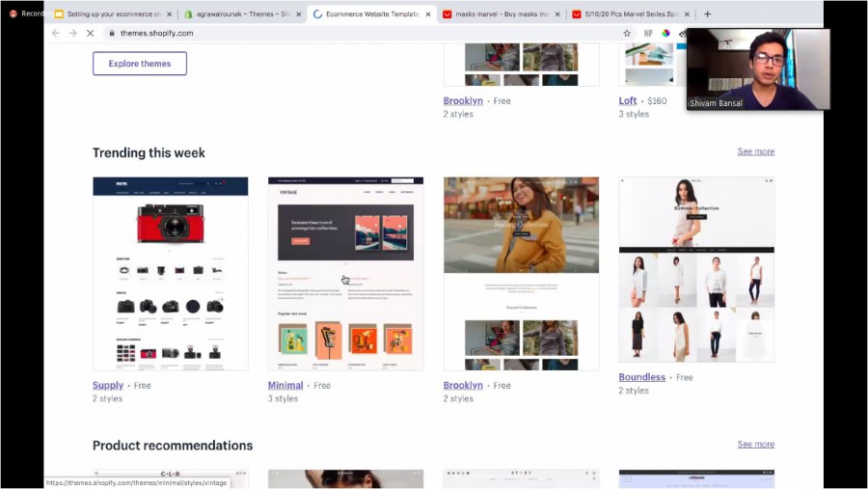This screenshot has height=489, width=868.
Task: Close the Ecommerce Website Templates tab
Action: click(428, 14)
